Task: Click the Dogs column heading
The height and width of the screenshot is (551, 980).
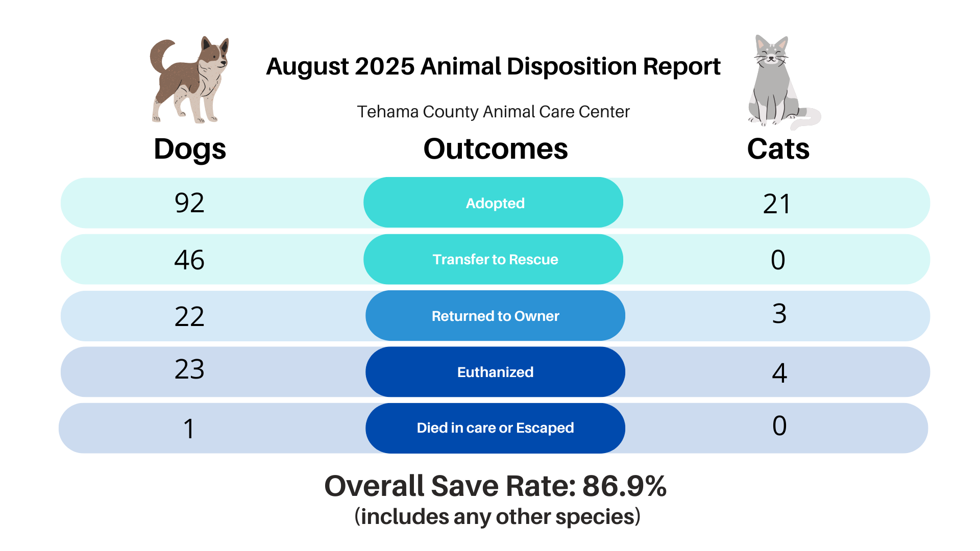Action: [x=190, y=149]
